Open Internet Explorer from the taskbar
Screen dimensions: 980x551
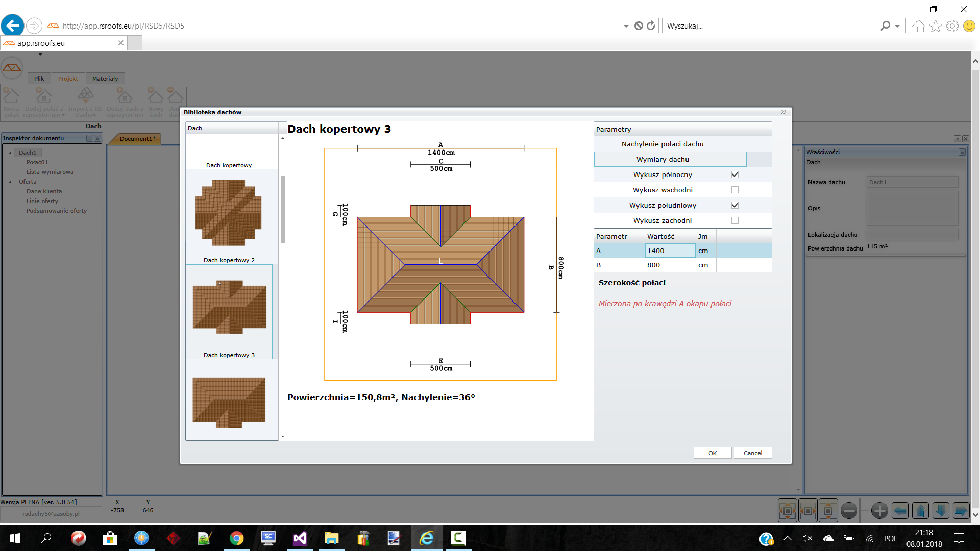427,538
